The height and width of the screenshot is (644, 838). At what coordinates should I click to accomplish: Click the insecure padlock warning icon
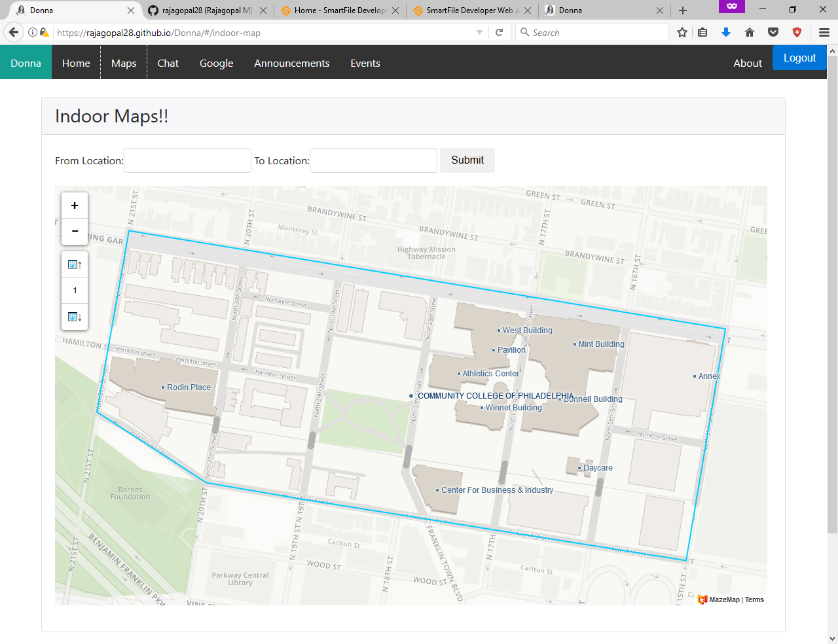45,32
